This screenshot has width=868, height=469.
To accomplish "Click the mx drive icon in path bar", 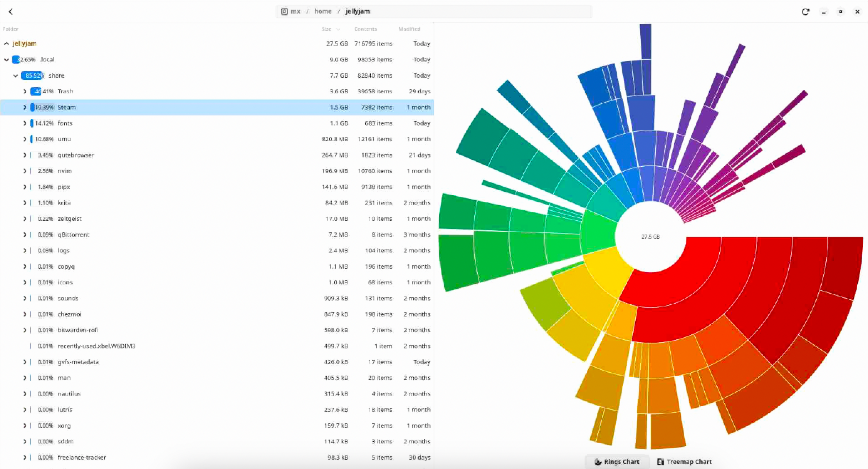I will click(x=284, y=11).
